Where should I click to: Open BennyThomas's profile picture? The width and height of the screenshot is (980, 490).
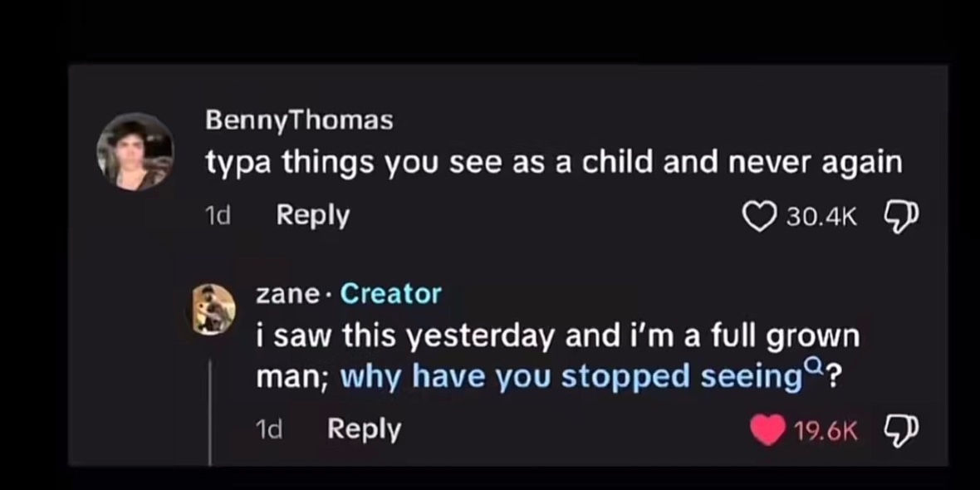(135, 152)
